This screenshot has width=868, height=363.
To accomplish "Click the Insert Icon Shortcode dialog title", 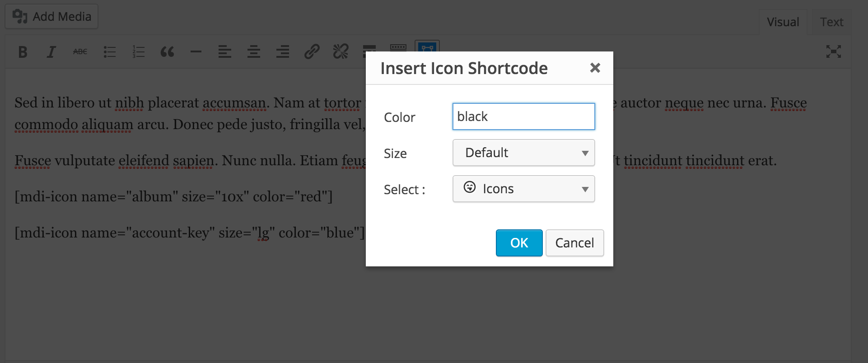I will [x=464, y=68].
